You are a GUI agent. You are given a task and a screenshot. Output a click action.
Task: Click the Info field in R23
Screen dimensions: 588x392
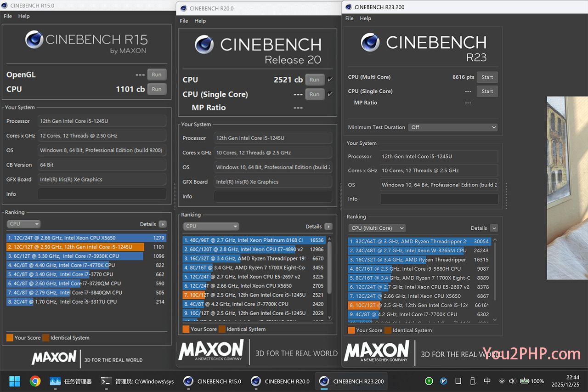(439, 199)
